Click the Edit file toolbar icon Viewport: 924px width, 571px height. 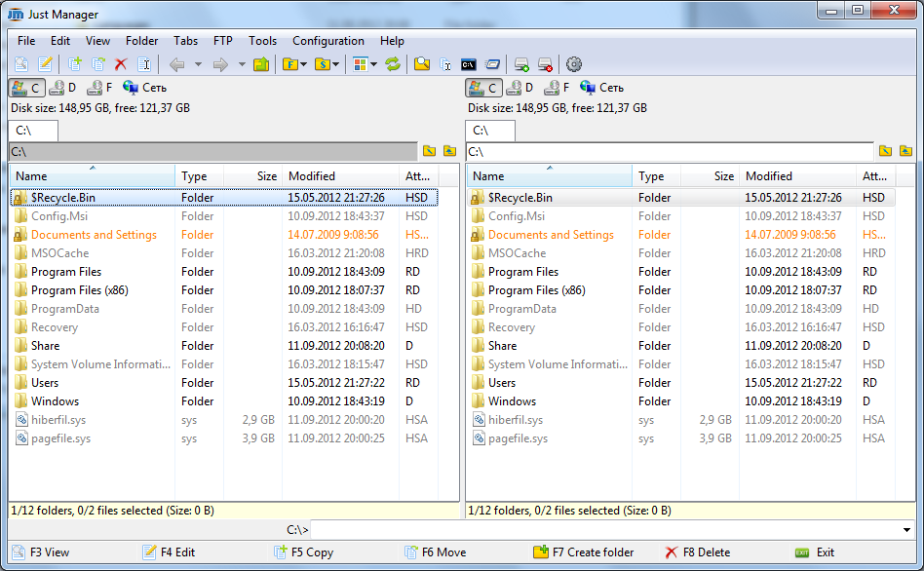click(45, 63)
